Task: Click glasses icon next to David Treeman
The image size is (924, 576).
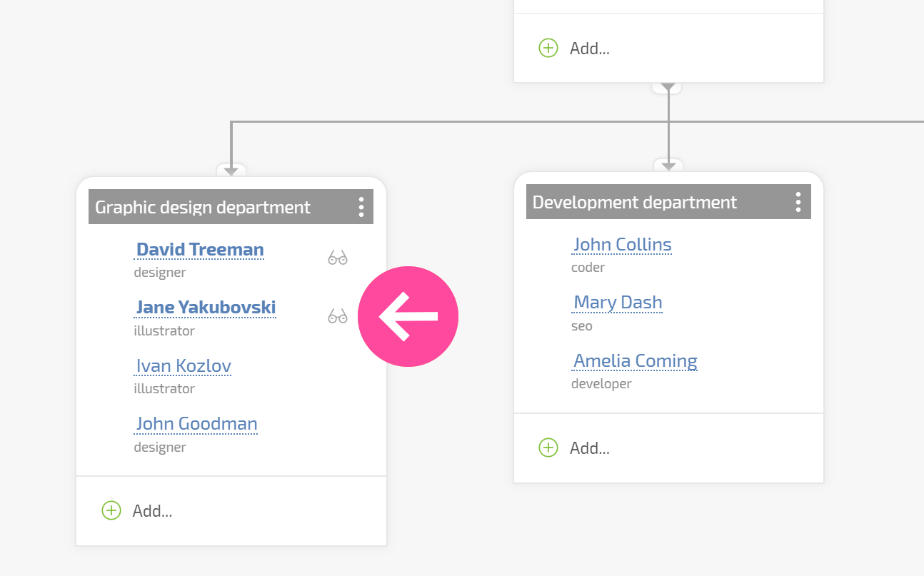Action: pos(338,258)
